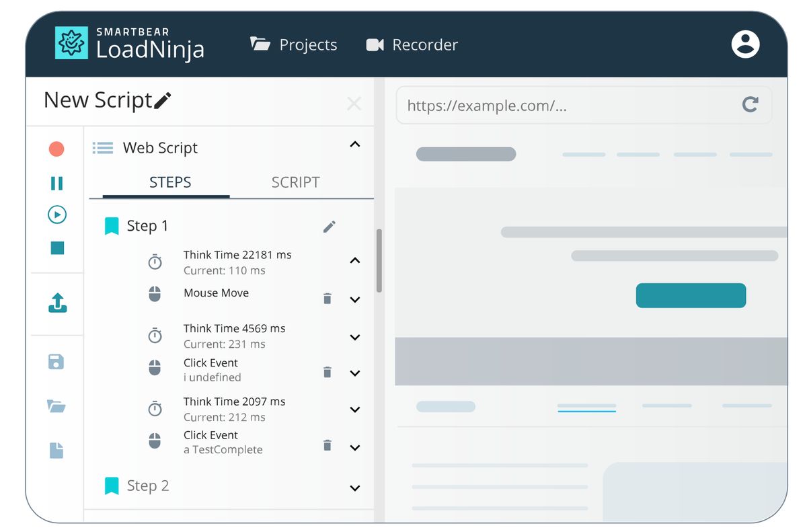The width and height of the screenshot is (807, 532).
Task: Stop the current recording
Action: tap(56, 248)
